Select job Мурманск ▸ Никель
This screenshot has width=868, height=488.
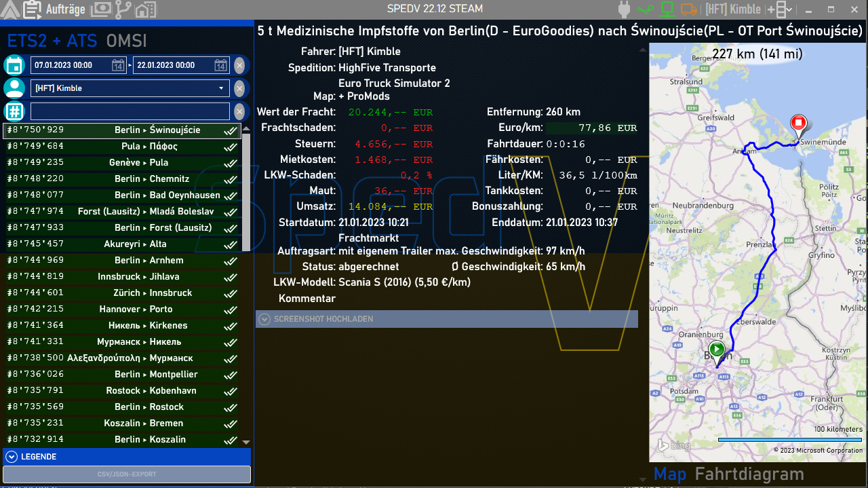coord(122,342)
